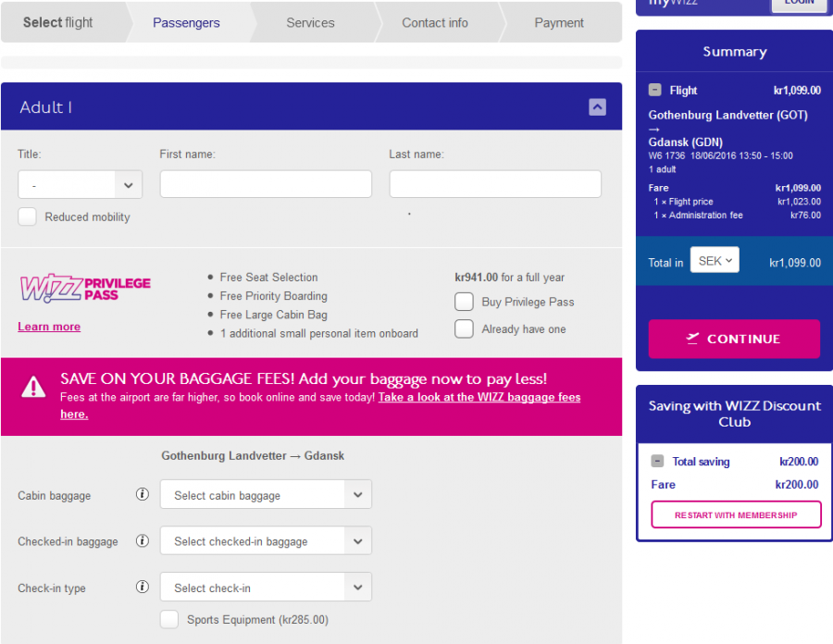Image resolution: width=833 pixels, height=644 pixels.
Task: Tick the Sports Equipment checkbox
Action: [x=169, y=619]
